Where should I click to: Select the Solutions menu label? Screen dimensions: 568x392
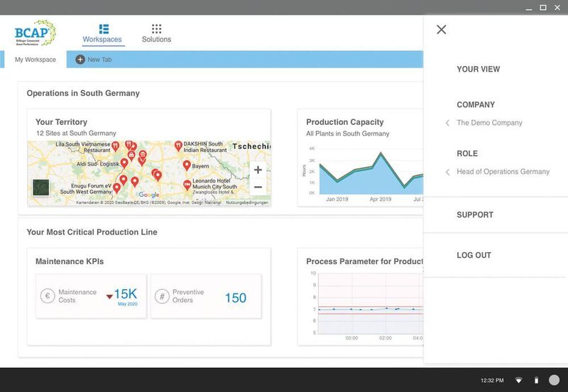156,39
